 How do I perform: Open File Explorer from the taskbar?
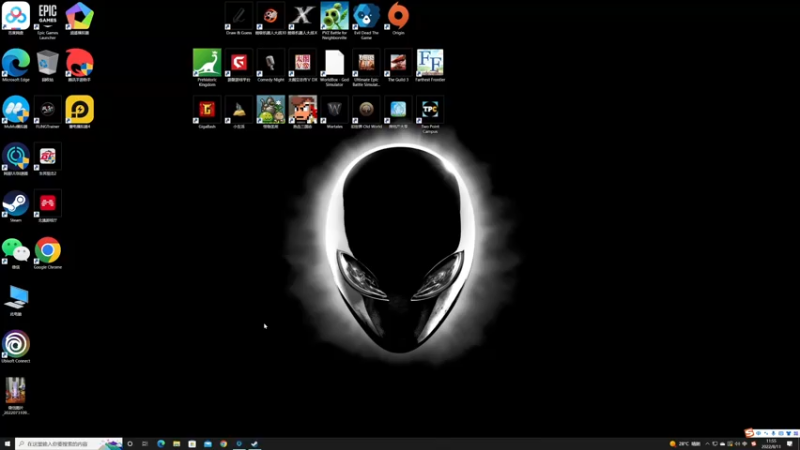click(177, 444)
